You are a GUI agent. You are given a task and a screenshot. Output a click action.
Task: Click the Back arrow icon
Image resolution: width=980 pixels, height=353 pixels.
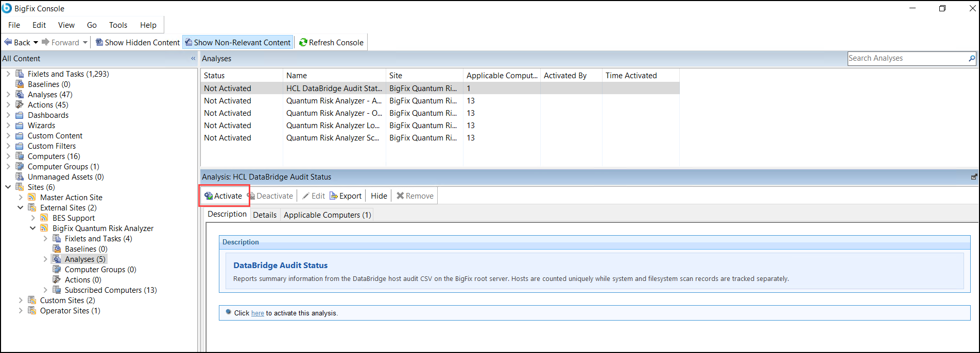click(x=8, y=42)
